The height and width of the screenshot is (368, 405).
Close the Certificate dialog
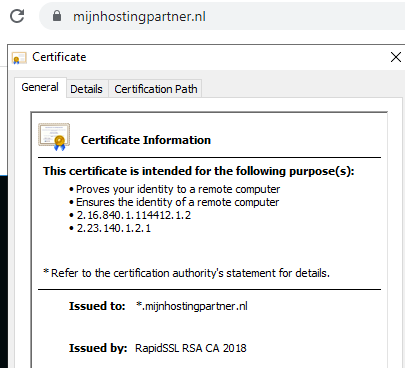(396, 57)
